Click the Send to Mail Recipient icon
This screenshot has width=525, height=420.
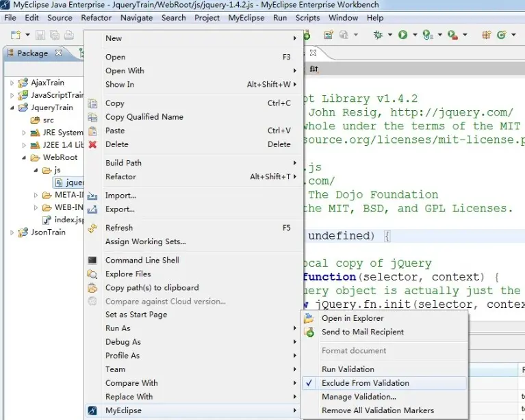pyautogui.click(x=309, y=332)
